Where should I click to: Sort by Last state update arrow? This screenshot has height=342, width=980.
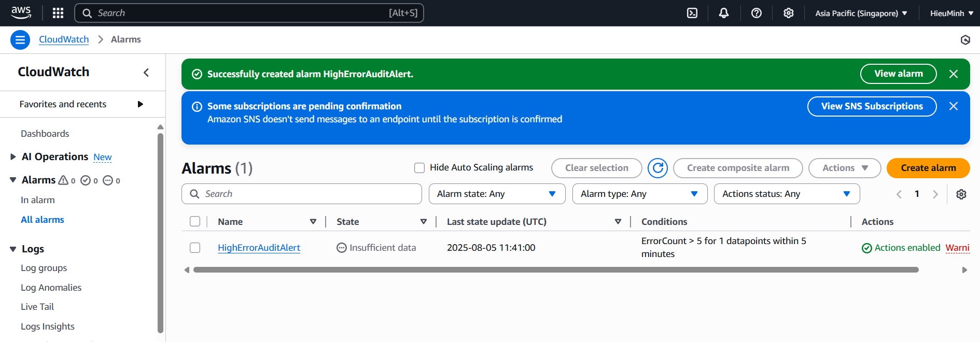(x=618, y=222)
